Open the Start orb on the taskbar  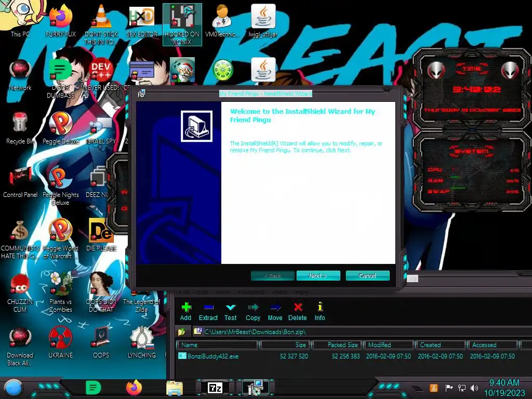(13, 388)
